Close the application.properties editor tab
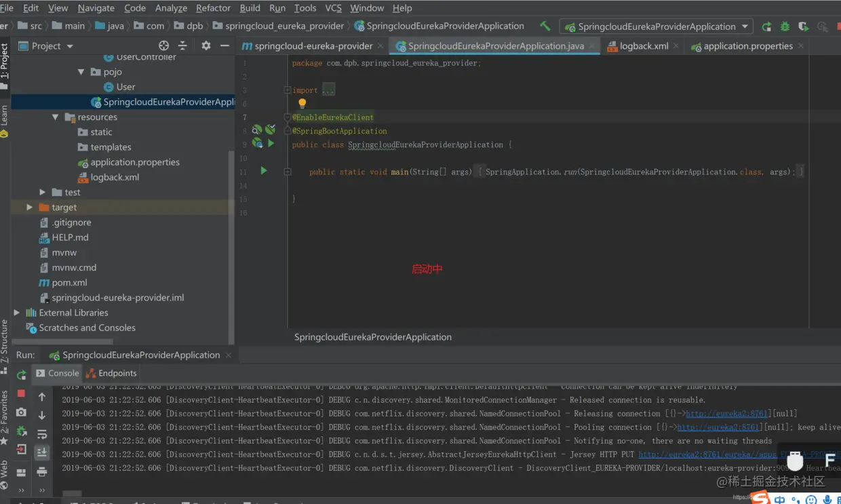This screenshot has height=504, width=841. pyautogui.click(x=801, y=46)
